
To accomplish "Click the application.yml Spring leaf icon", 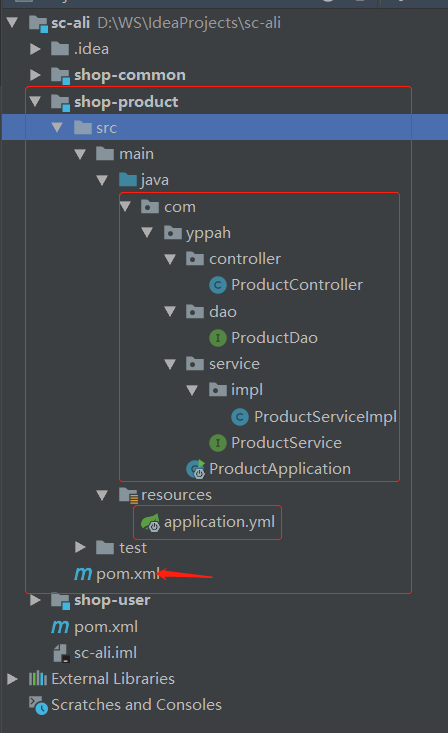I will click(x=151, y=523).
